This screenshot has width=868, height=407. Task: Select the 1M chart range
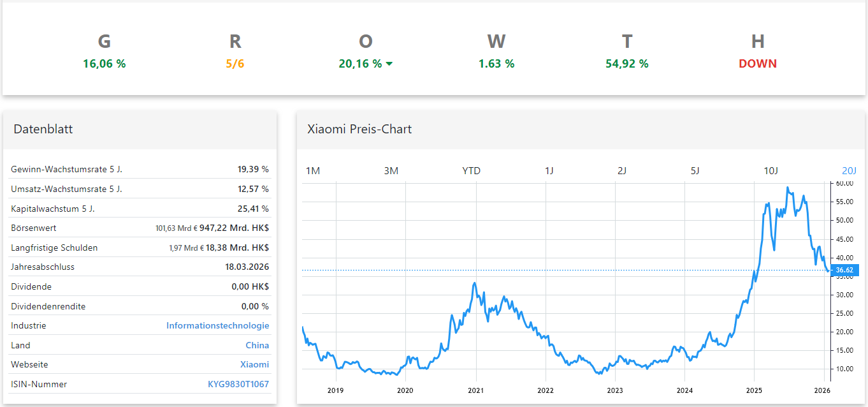[312, 171]
